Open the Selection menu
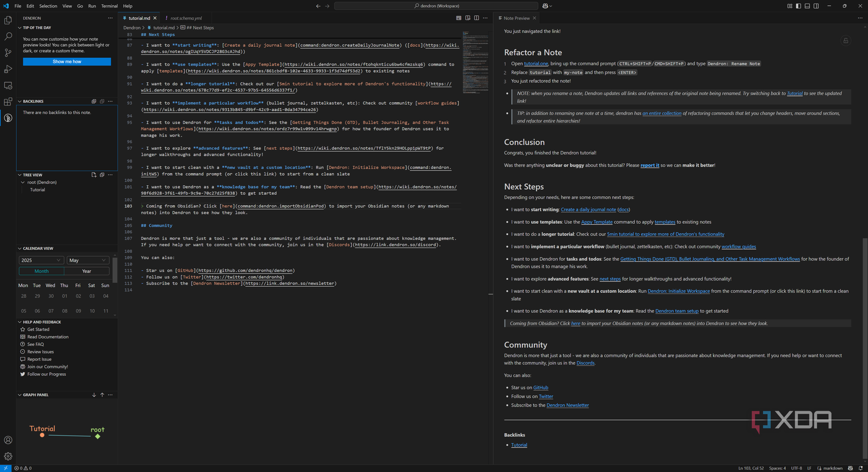 pyautogui.click(x=48, y=6)
